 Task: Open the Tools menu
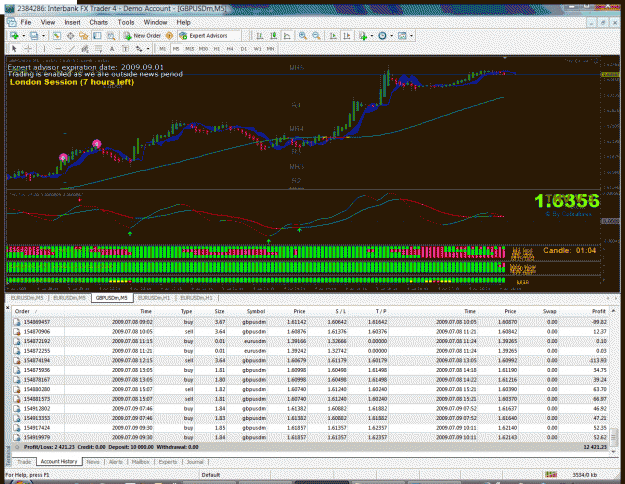126,22
